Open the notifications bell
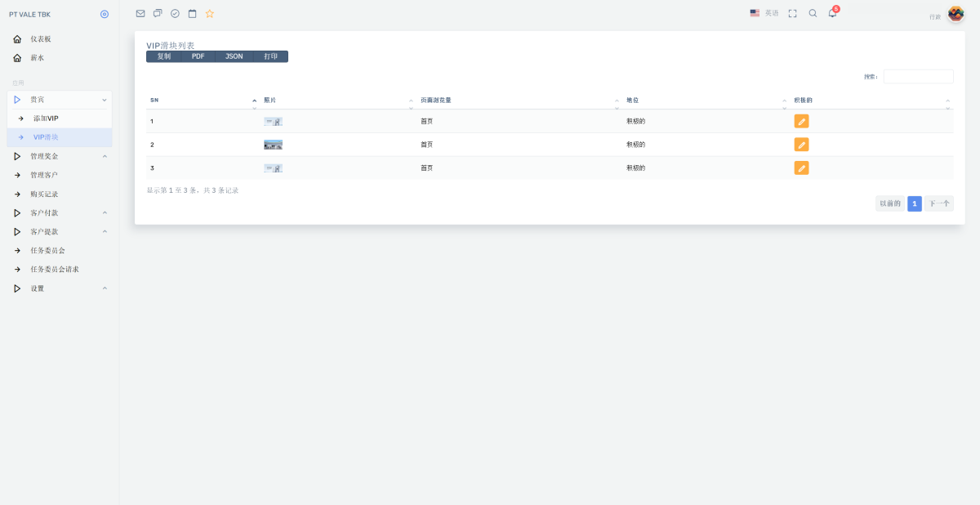This screenshot has height=505, width=980. tap(833, 13)
